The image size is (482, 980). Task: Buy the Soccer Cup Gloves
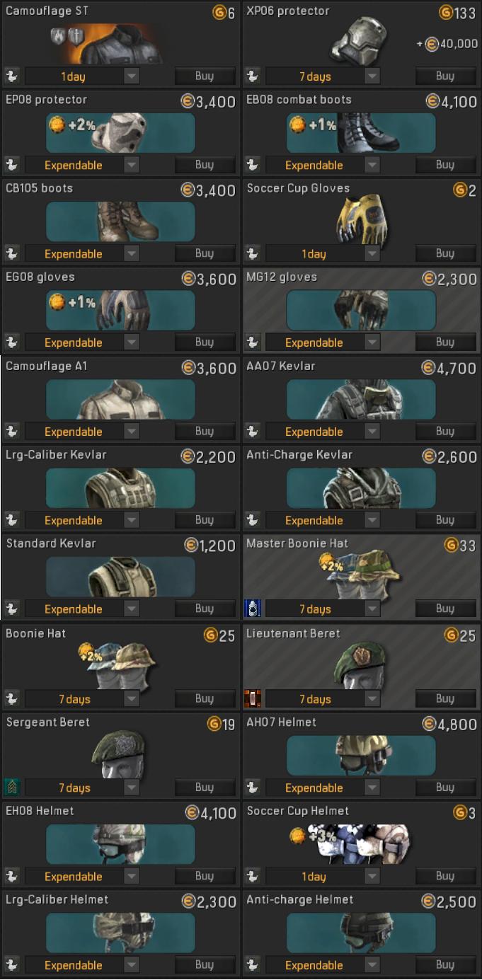(x=444, y=253)
